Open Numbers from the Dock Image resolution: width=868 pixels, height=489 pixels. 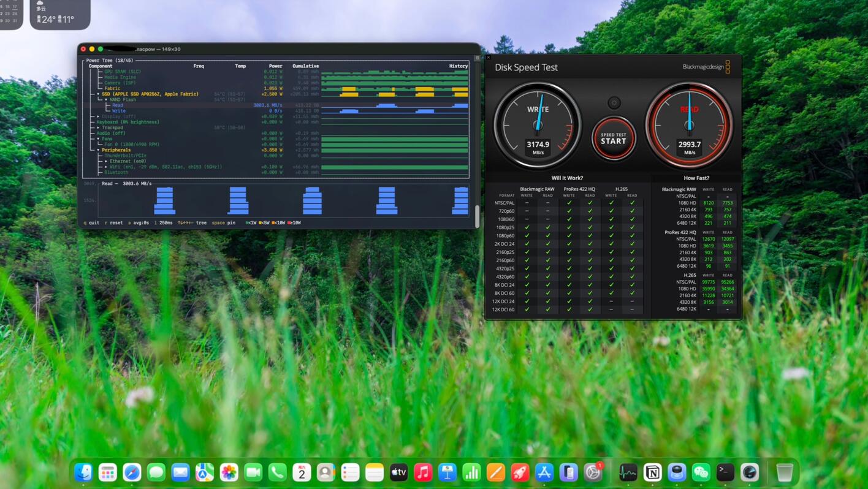[x=471, y=472]
